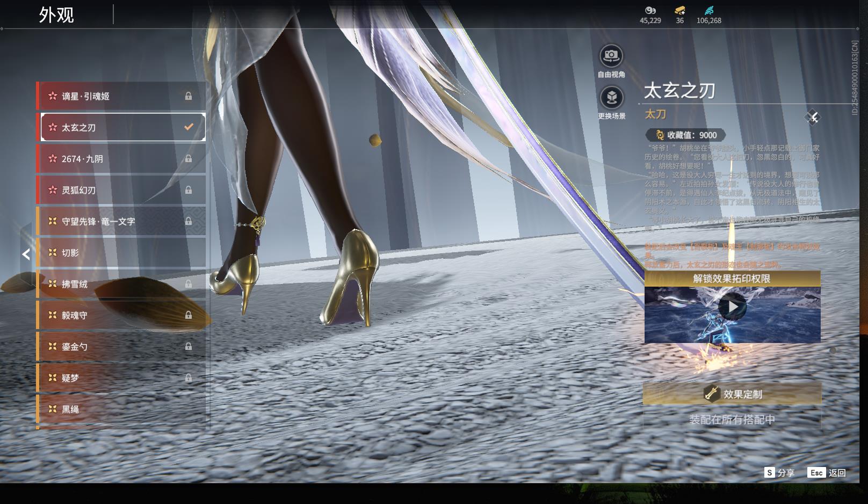Collapse the side panel with left chevron
The width and height of the screenshot is (868, 504).
26,254
